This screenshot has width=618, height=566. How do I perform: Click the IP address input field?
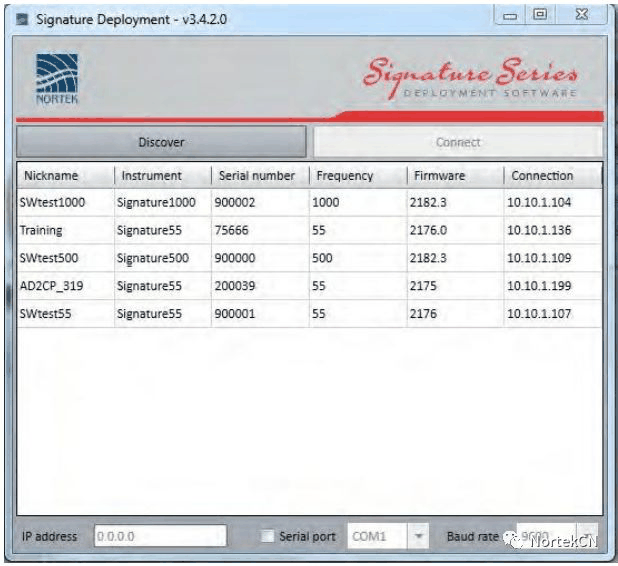(x=160, y=537)
